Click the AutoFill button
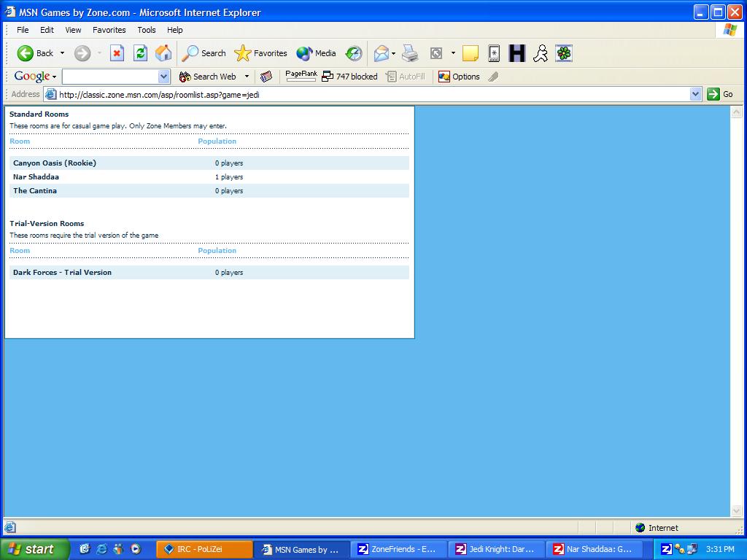The height and width of the screenshot is (560, 747). tap(406, 77)
